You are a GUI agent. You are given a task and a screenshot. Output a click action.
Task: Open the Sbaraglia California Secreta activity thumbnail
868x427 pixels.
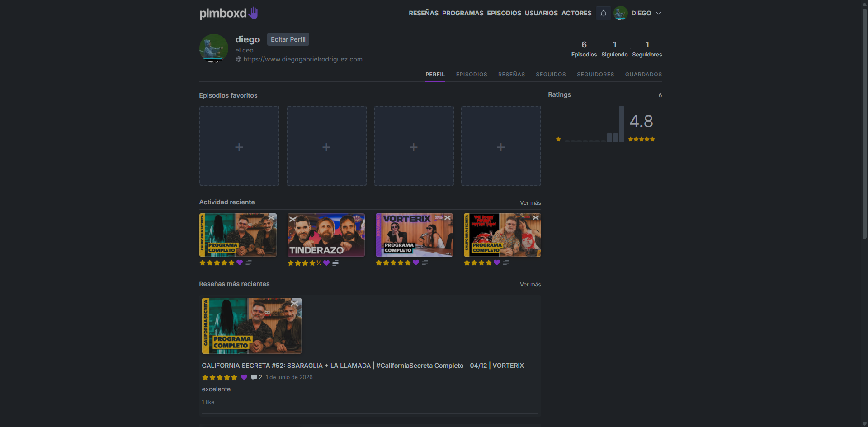(238, 235)
